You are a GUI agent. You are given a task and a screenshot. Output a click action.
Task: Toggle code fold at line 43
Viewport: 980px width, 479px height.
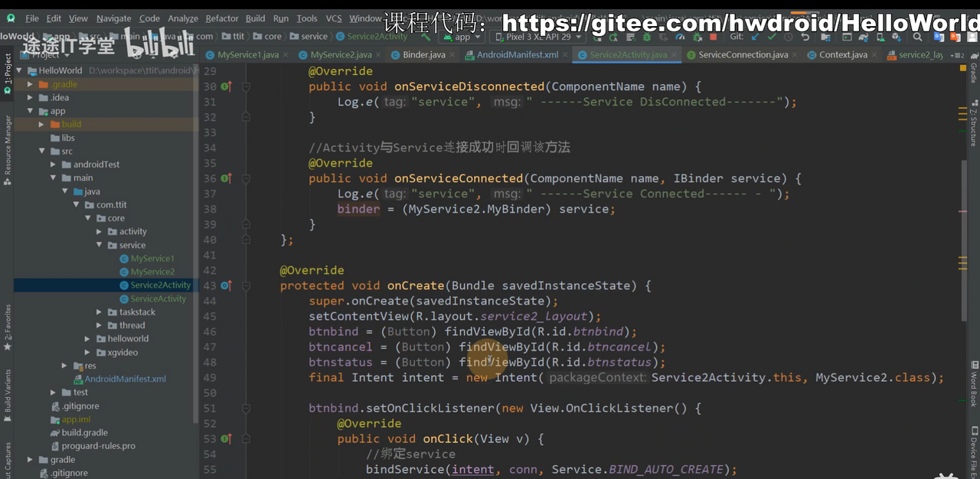(x=247, y=285)
